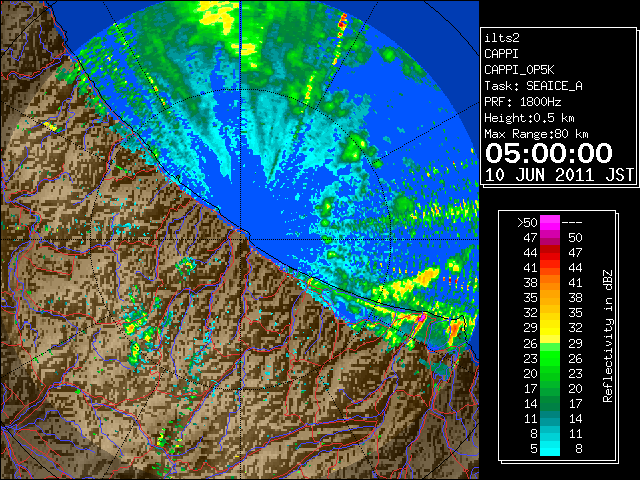This screenshot has width=640, height=480.
Task: Pick the bright green 23–26 dBZ color band
Action: click(x=550, y=358)
